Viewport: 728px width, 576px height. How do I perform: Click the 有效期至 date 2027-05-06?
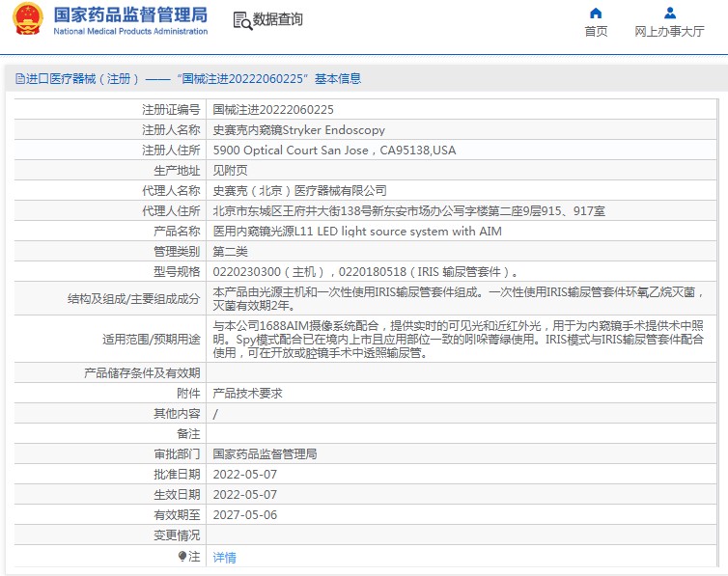[244, 515]
